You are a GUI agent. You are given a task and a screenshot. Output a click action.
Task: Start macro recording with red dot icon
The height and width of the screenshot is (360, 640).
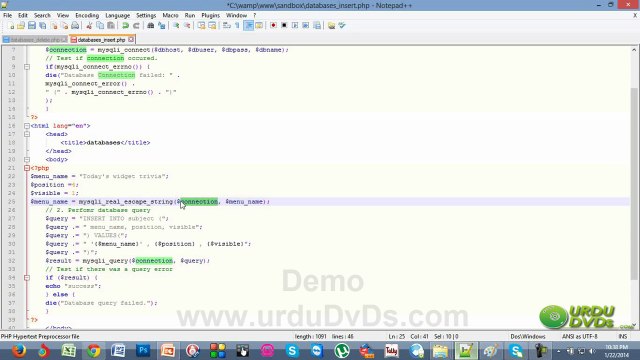point(273,26)
